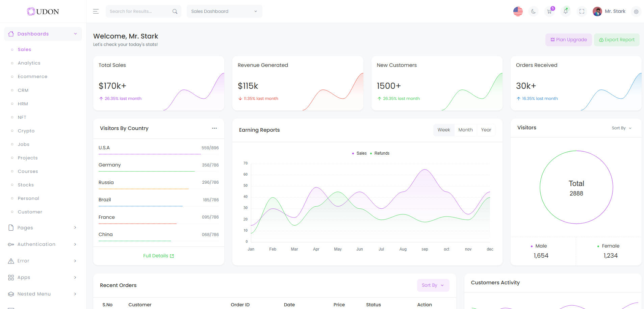The width and height of the screenshot is (644, 309).
Task: Open HRM dashboard in sidebar
Action: click(23, 104)
